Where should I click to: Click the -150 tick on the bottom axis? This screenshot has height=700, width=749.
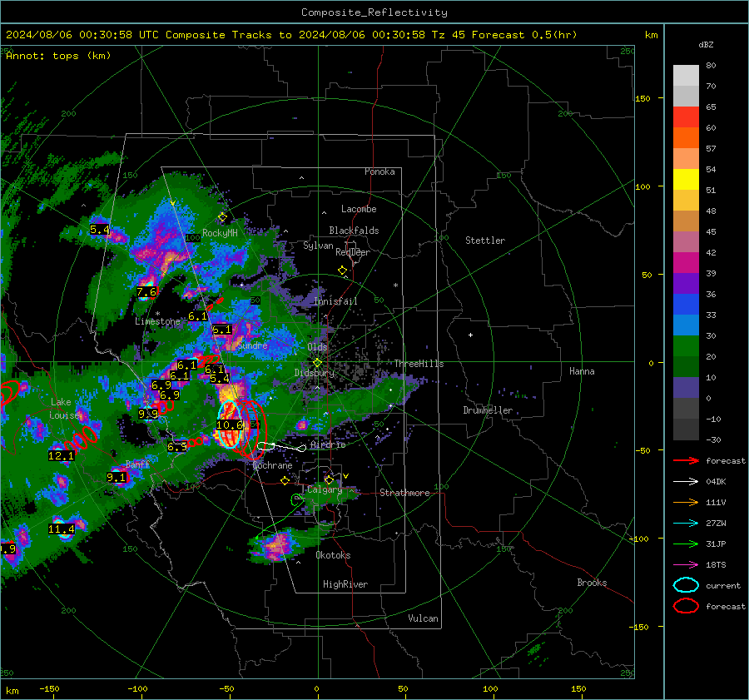click(49, 689)
